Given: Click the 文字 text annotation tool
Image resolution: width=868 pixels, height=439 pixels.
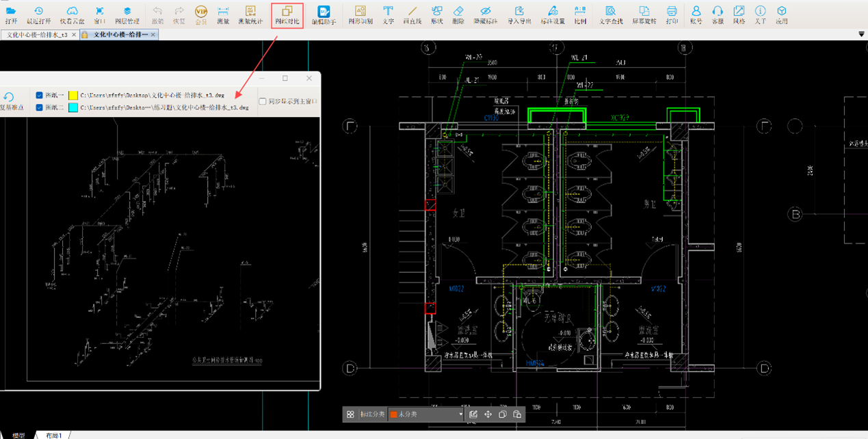Looking at the screenshot, I should click(x=388, y=14).
